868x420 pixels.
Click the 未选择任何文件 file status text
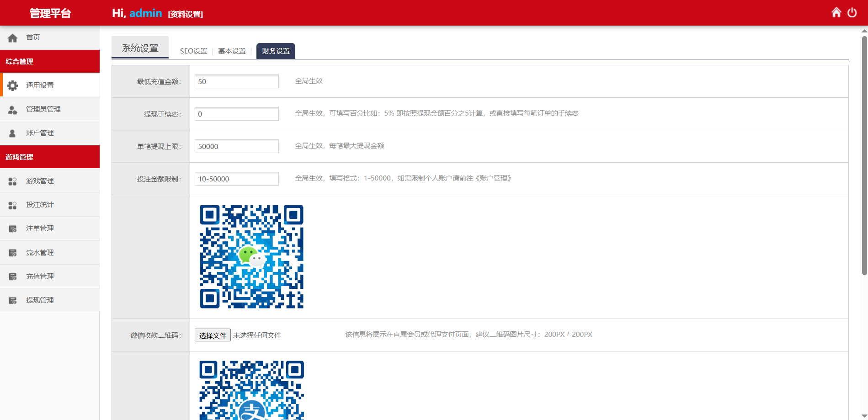257,335
